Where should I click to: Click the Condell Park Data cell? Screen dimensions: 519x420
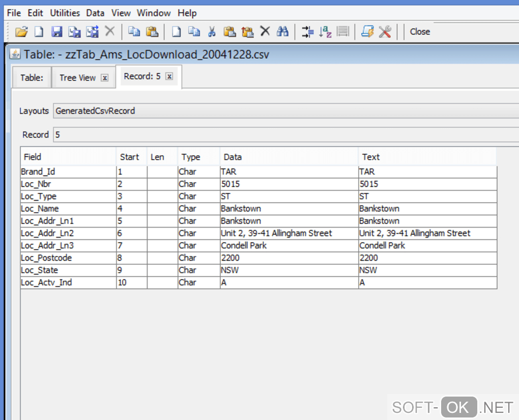(290, 245)
